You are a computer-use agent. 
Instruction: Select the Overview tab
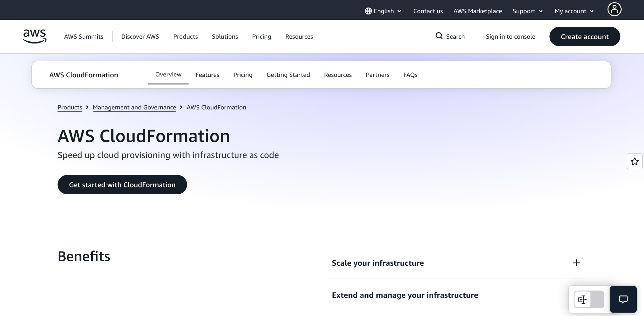(168, 75)
